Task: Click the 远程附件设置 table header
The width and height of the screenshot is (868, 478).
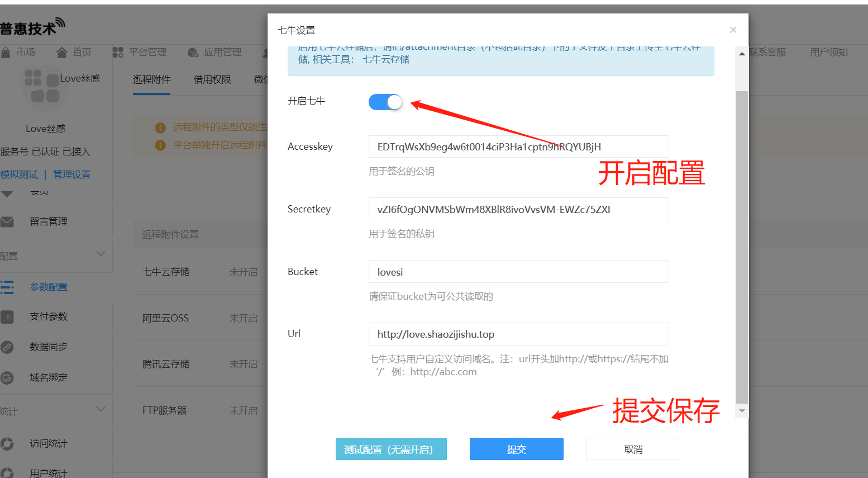Action: pos(170,234)
